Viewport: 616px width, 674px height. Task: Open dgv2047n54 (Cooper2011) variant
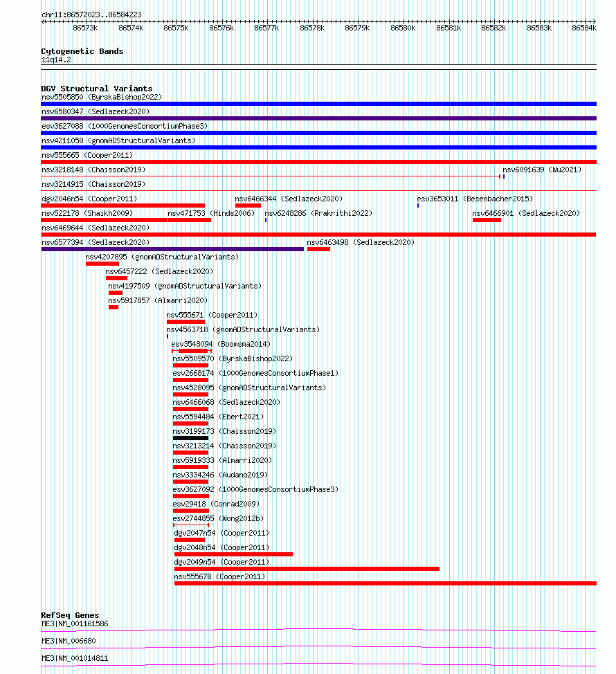click(x=221, y=534)
